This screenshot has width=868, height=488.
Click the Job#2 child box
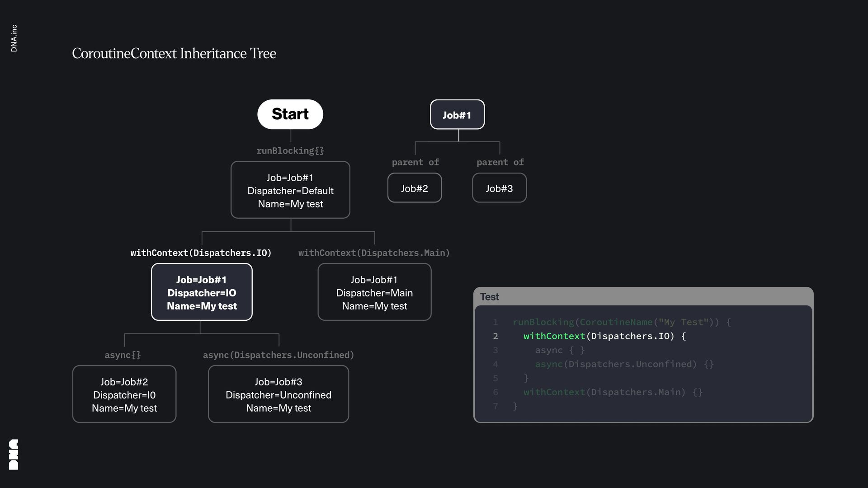[414, 188]
